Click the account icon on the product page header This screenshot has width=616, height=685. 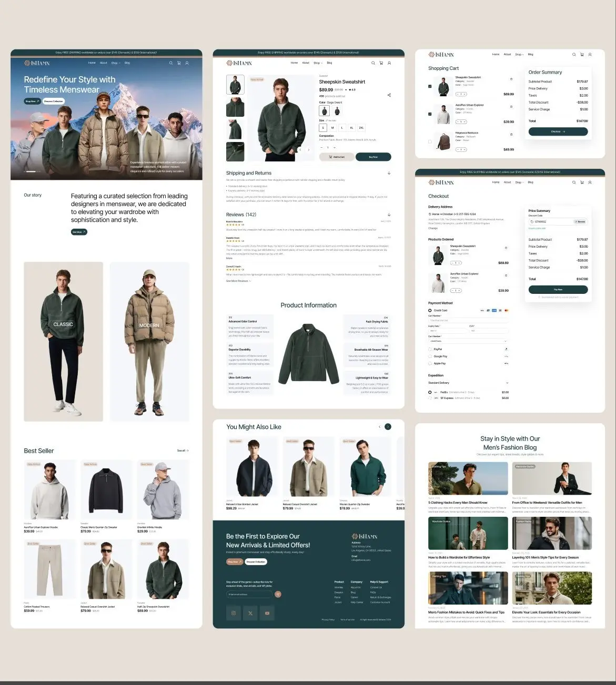pyautogui.click(x=389, y=63)
